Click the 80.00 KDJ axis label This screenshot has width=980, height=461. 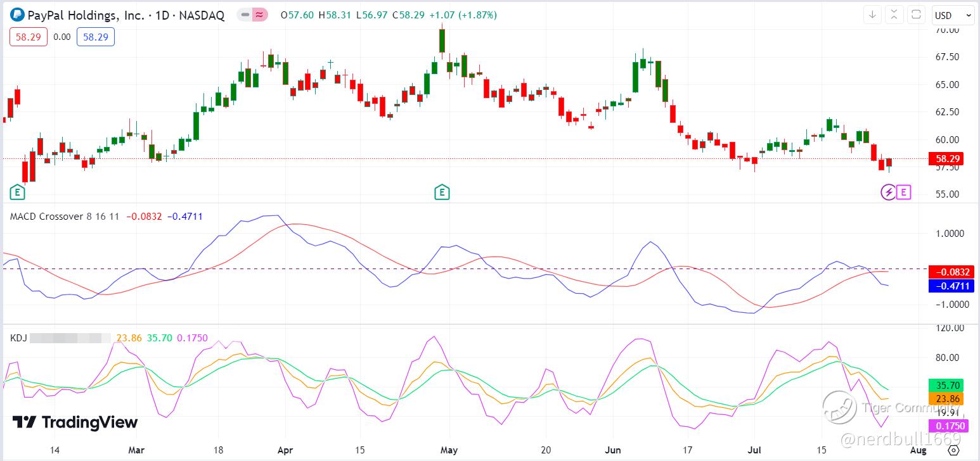coord(946,358)
